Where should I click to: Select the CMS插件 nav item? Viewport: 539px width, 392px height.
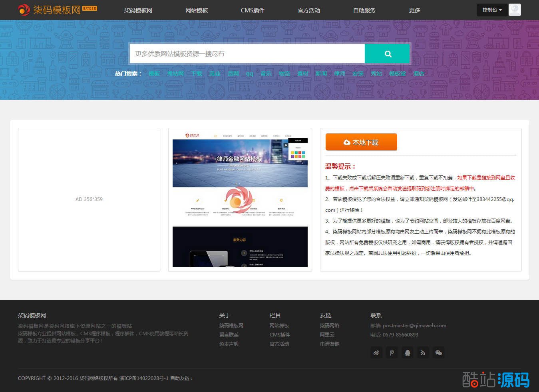tap(253, 10)
